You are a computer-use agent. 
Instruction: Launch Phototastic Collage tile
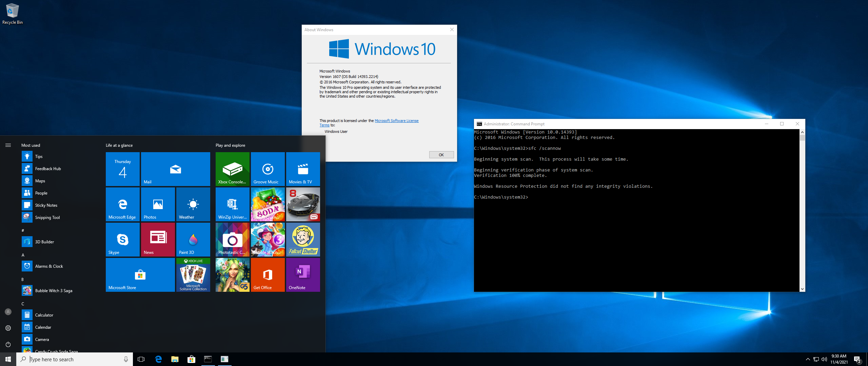233,239
